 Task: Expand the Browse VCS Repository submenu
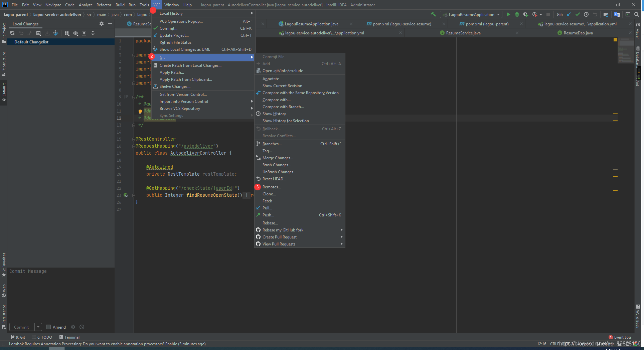(203, 109)
